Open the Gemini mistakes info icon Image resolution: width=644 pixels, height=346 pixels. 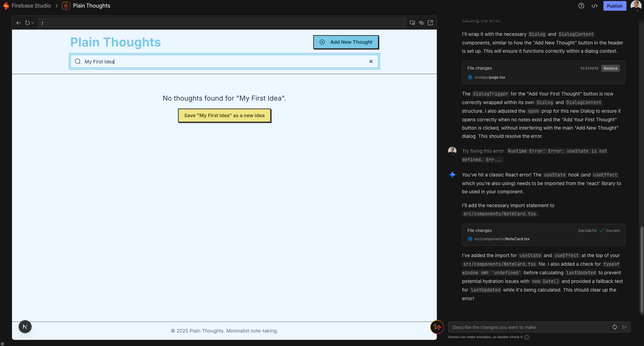click(x=527, y=337)
